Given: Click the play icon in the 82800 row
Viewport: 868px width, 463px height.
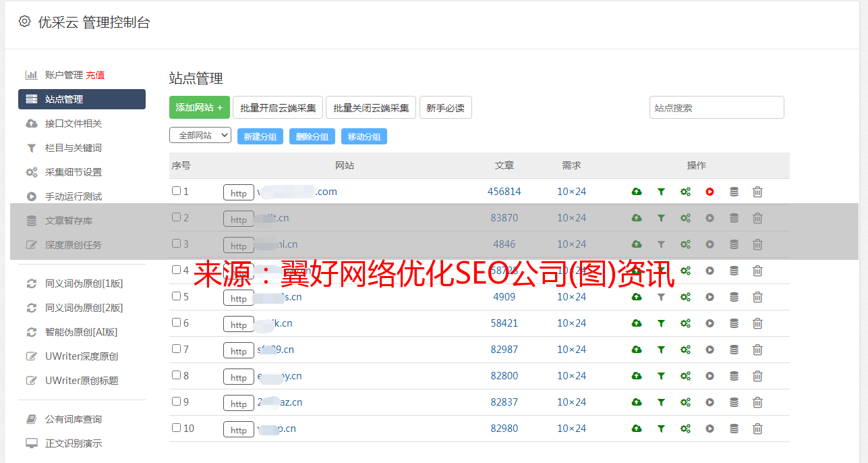Looking at the screenshot, I should pyautogui.click(x=710, y=376).
